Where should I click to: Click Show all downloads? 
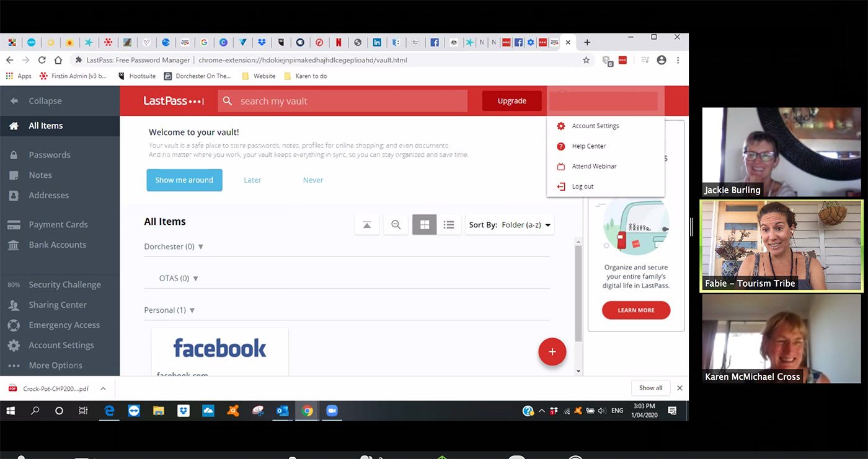tap(650, 388)
